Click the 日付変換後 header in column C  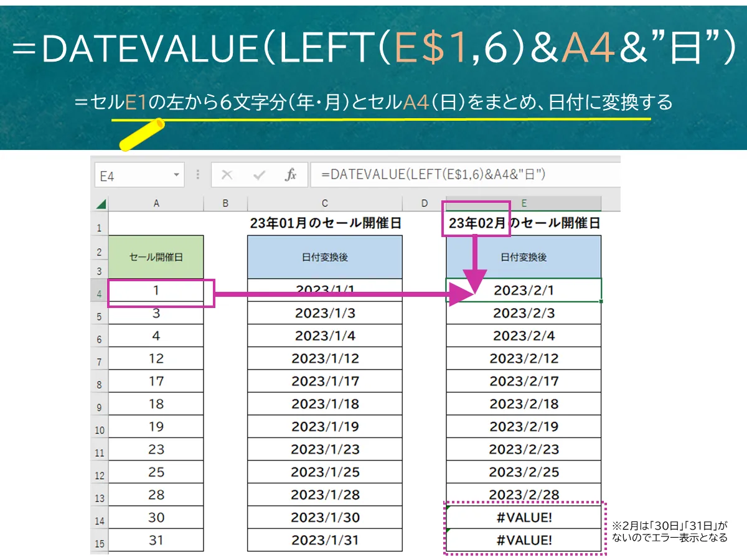tap(324, 256)
